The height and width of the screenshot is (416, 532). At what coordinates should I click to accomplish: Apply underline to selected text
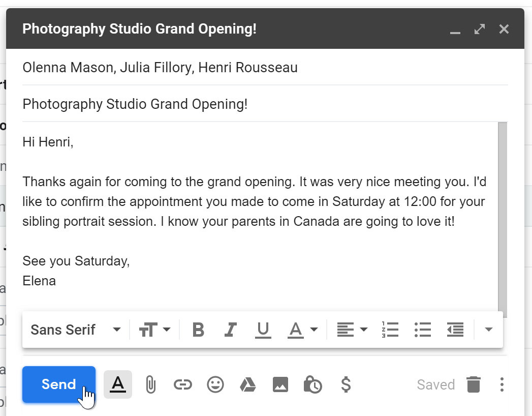pos(263,330)
